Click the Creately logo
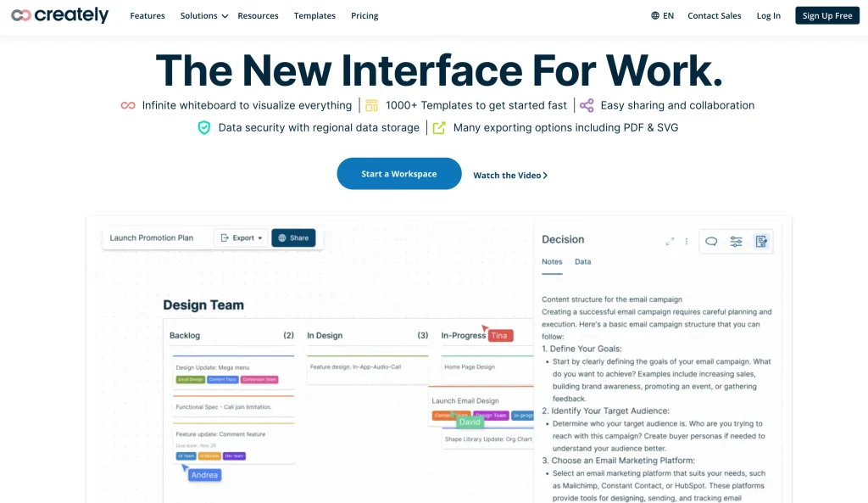The image size is (868, 503). coord(60,15)
